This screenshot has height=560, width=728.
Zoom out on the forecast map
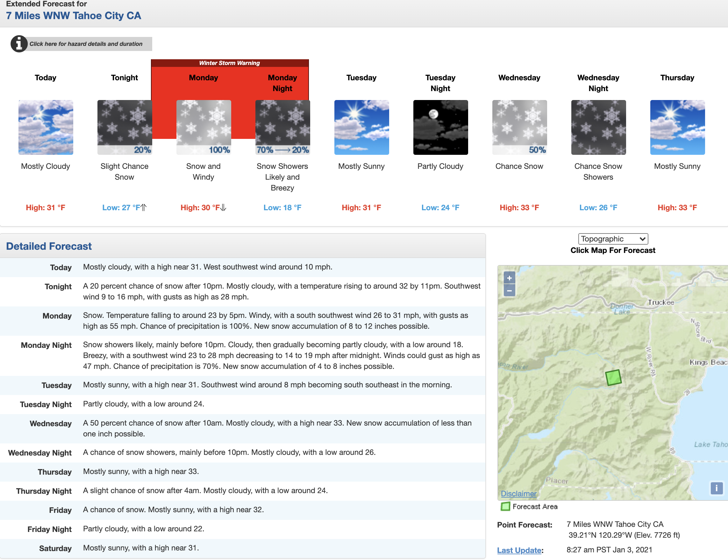point(509,291)
